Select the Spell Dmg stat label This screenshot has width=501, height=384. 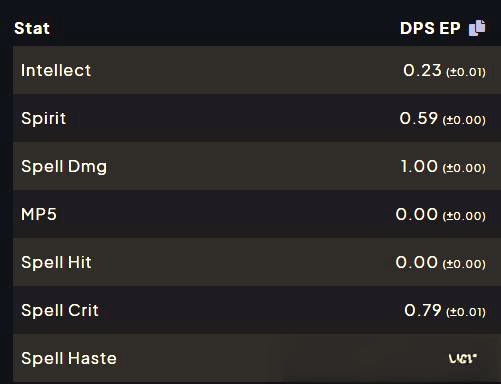[x=64, y=166]
